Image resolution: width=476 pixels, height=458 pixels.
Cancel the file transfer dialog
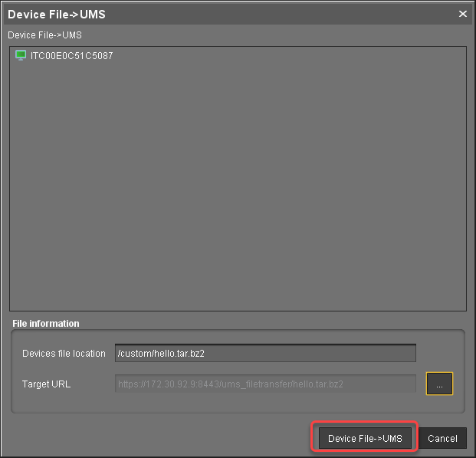pyautogui.click(x=442, y=438)
